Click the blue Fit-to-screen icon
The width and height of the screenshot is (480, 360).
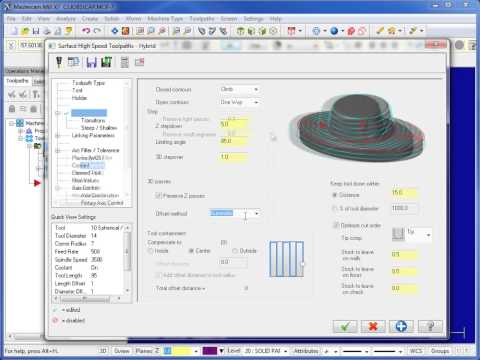115,31
